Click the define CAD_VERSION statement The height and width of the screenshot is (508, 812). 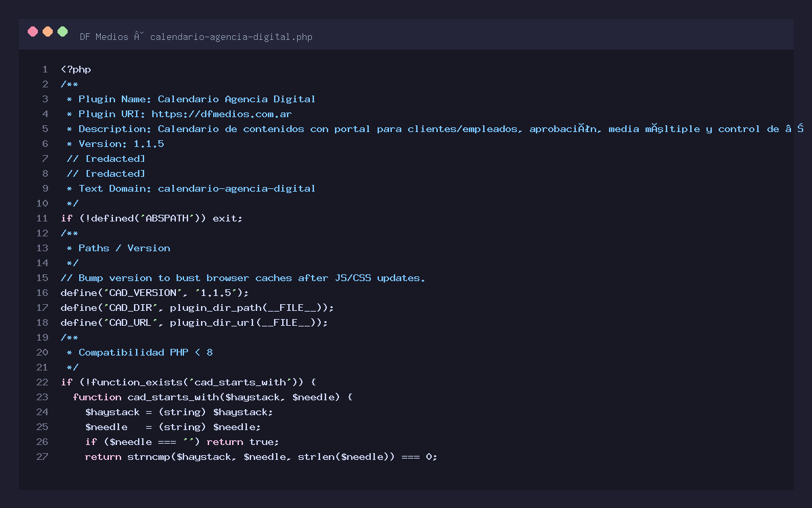click(155, 293)
